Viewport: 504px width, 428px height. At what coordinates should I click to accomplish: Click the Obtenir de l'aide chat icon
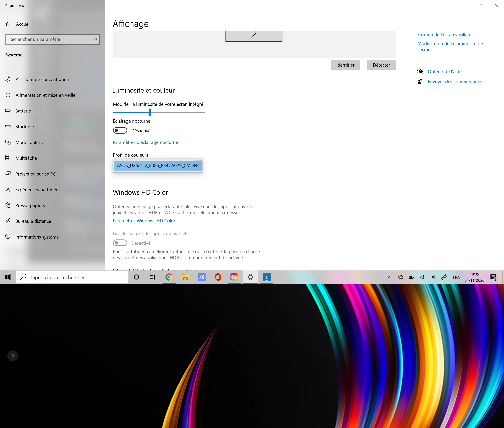[x=420, y=71]
